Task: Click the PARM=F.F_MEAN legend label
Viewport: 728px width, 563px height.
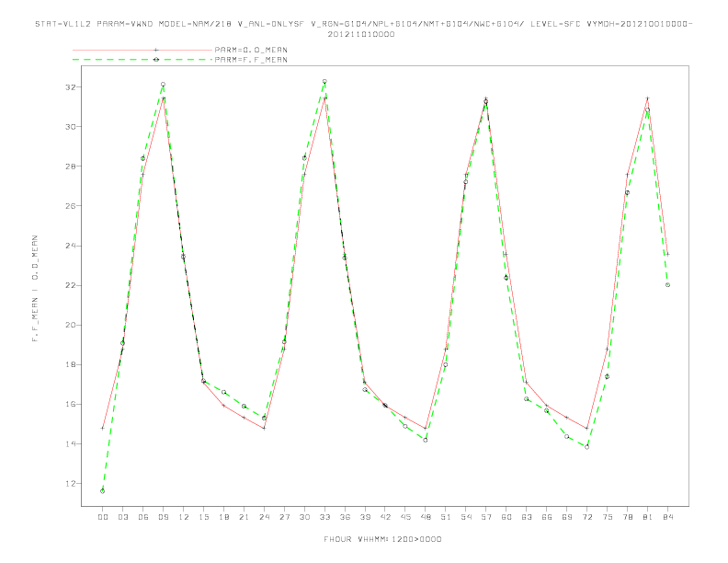Action: coord(251,60)
